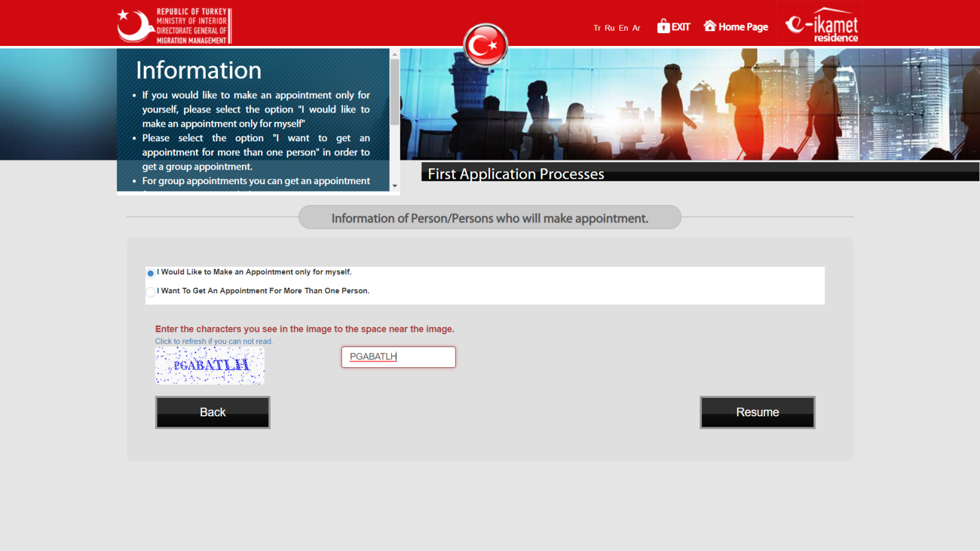Select appointment for more than one person
The height and width of the screenshot is (551, 980).
(x=151, y=292)
